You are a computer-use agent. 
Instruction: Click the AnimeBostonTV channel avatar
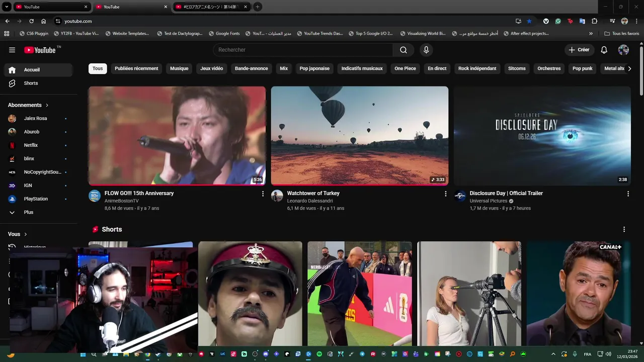tap(95, 196)
